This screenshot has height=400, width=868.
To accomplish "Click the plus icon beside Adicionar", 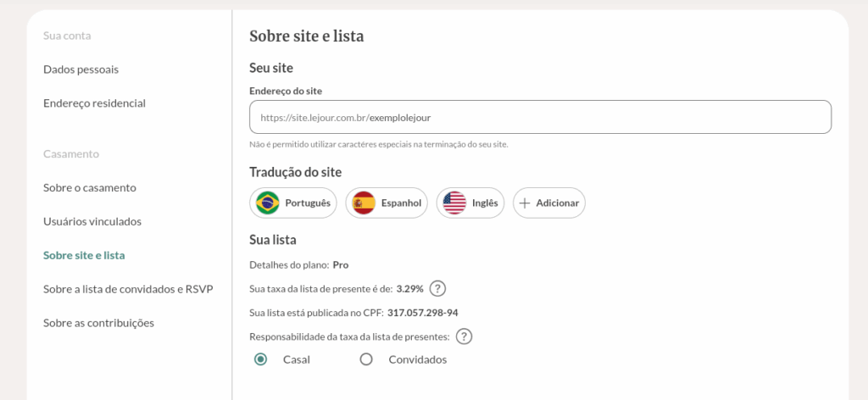I will tap(525, 203).
